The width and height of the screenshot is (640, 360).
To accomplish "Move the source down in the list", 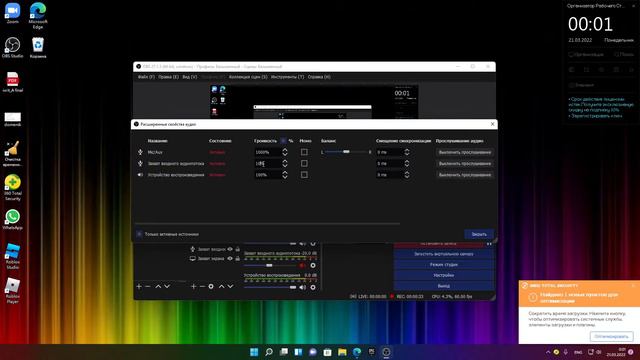I will click(230, 287).
